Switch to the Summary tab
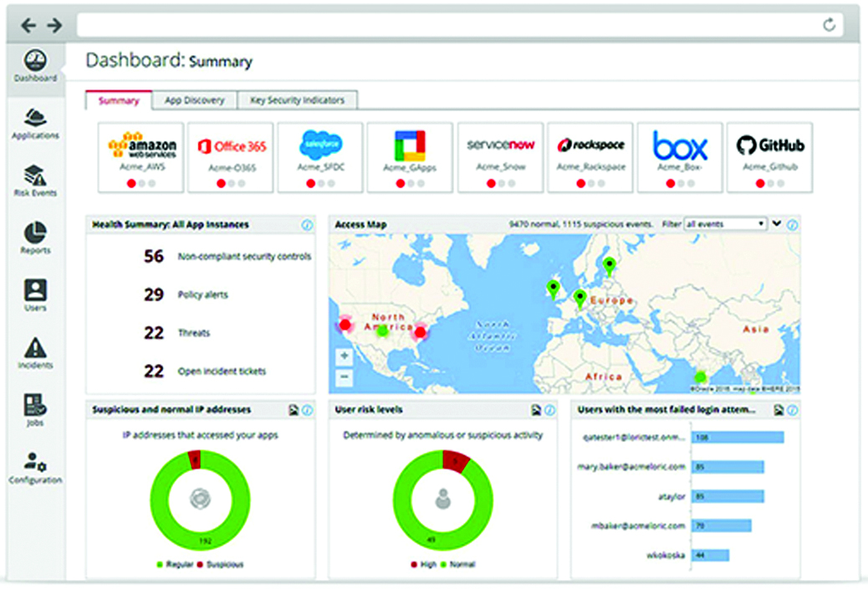Screen dimensions: 868x590 point(119,100)
